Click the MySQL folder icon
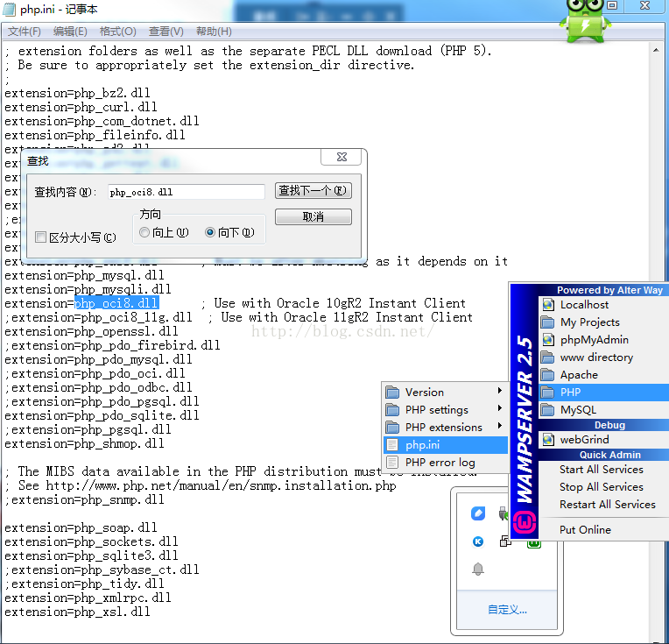669x644 pixels. (548, 409)
